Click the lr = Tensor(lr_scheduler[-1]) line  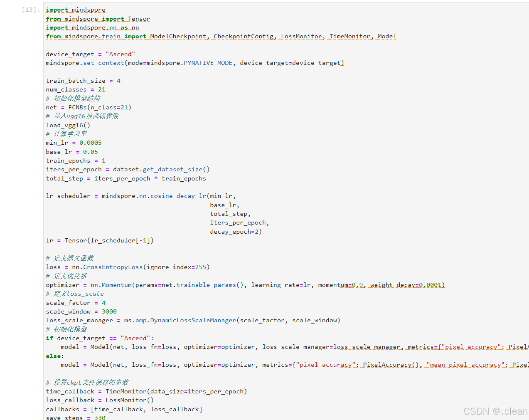point(100,240)
